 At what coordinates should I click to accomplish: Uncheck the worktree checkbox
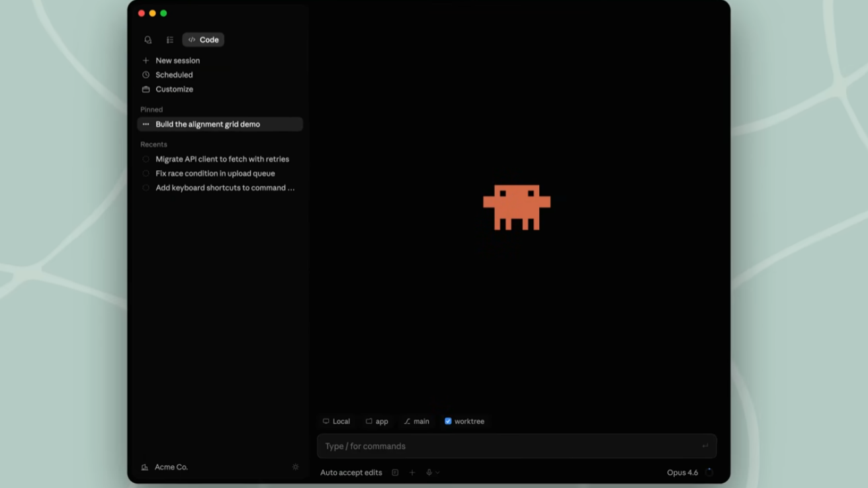[x=448, y=421]
